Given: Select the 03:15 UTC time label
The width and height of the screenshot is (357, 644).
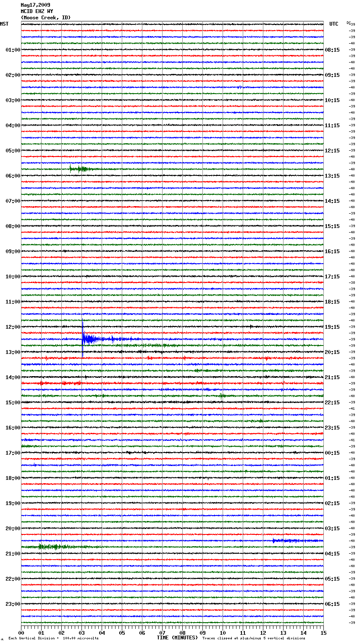Looking at the screenshot, I should 332,529.
